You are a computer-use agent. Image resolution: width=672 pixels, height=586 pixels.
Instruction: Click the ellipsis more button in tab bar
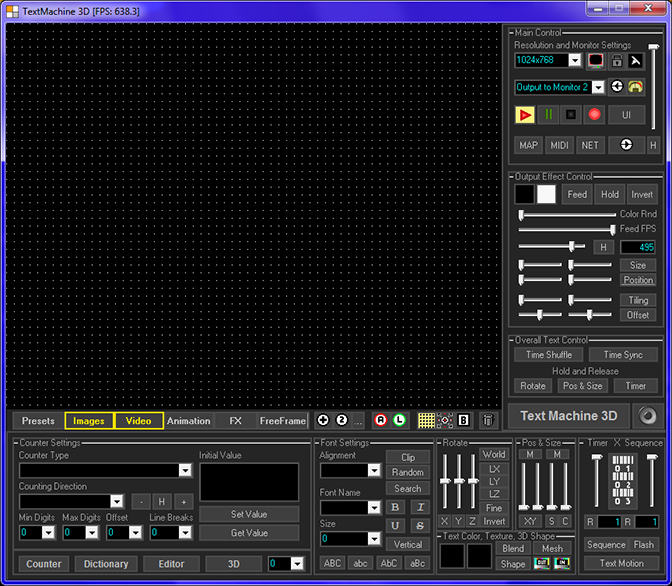click(358, 421)
